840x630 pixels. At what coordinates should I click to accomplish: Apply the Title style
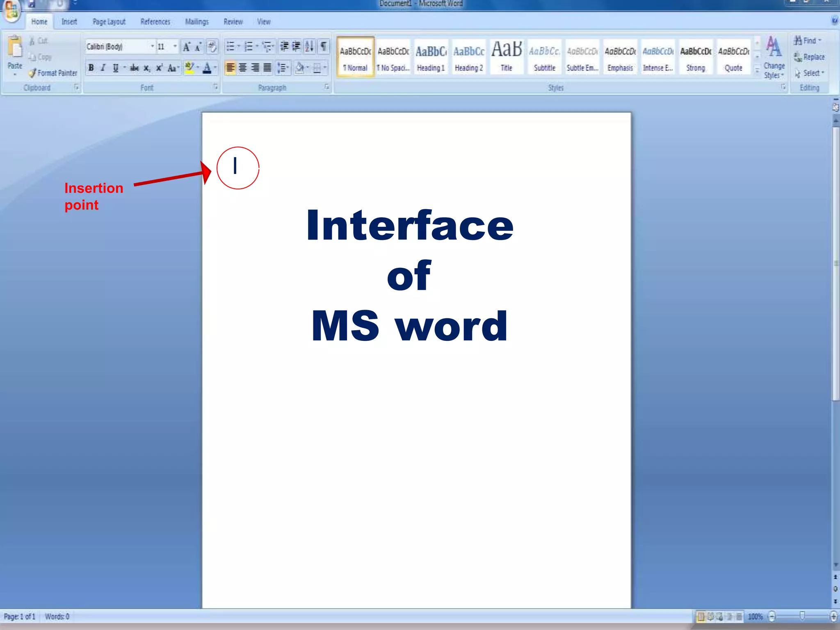507,57
